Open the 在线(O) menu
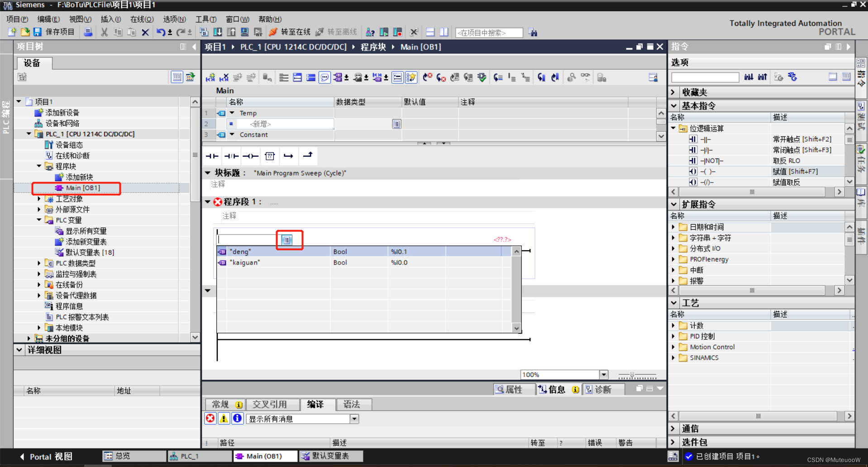 (142, 19)
